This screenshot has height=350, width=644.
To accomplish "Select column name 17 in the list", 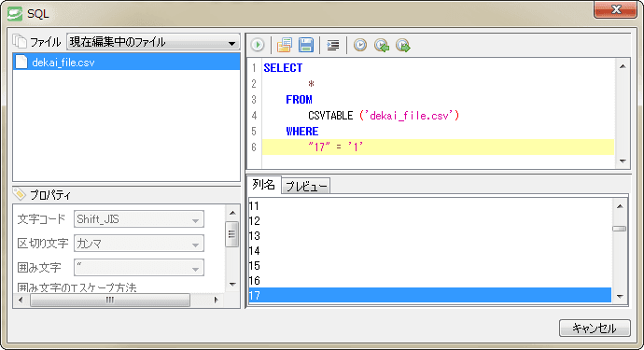I will 430,295.
